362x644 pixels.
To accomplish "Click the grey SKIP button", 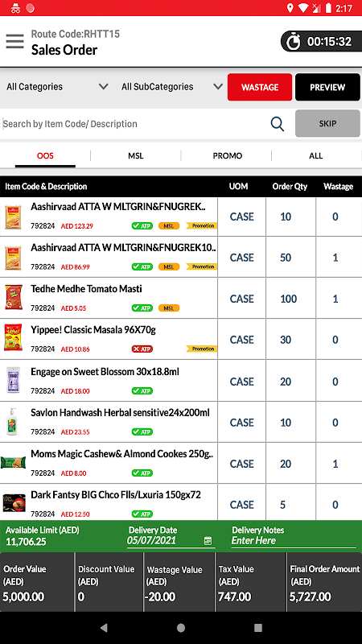I will 327,123.
